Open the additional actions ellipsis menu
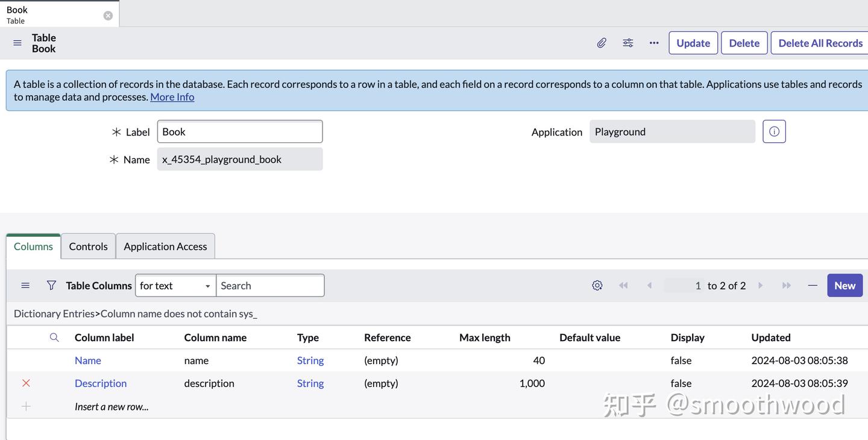 pyautogui.click(x=654, y=42)
